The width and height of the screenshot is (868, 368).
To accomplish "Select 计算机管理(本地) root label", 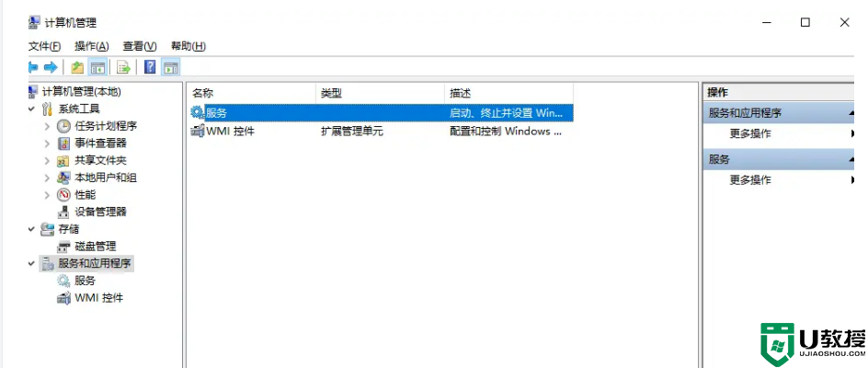I will pos(81,91).
